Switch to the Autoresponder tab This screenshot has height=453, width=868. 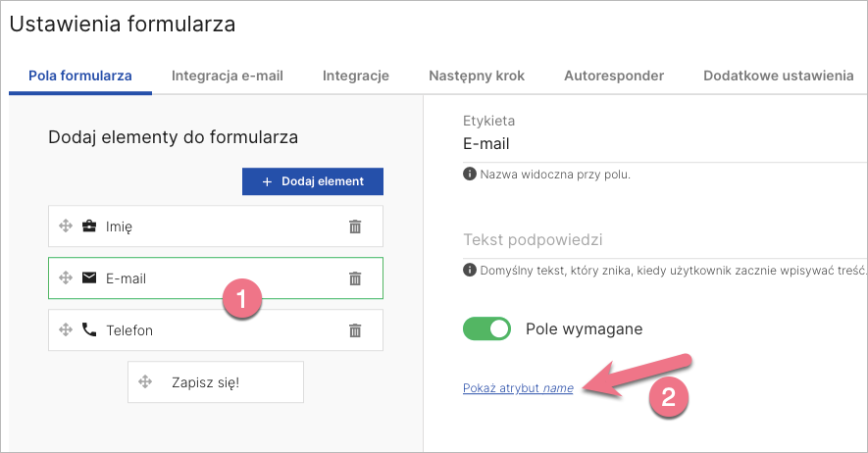click(x=613, y=76)
